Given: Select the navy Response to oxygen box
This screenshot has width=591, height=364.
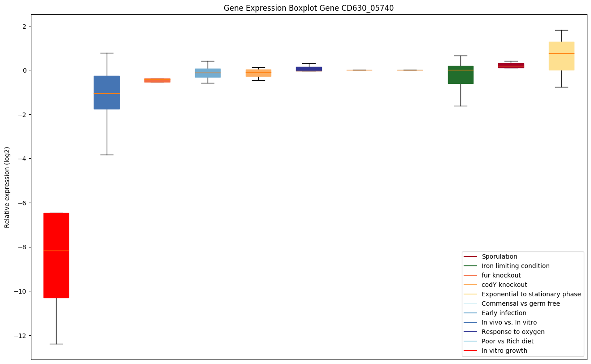Looking at the screenshot, I should tap(309, 69).
